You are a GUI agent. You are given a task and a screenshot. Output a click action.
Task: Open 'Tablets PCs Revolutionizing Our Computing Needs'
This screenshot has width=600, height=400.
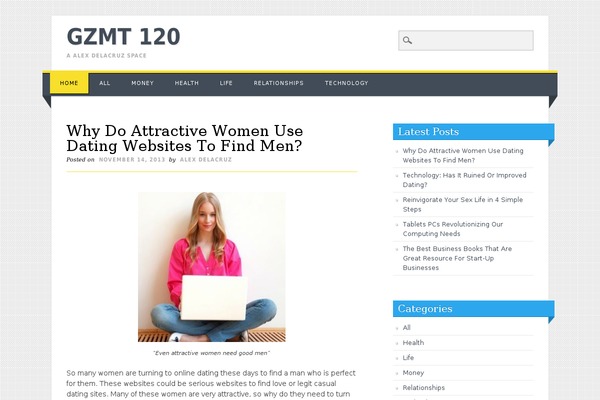click(x=453, y=229)
